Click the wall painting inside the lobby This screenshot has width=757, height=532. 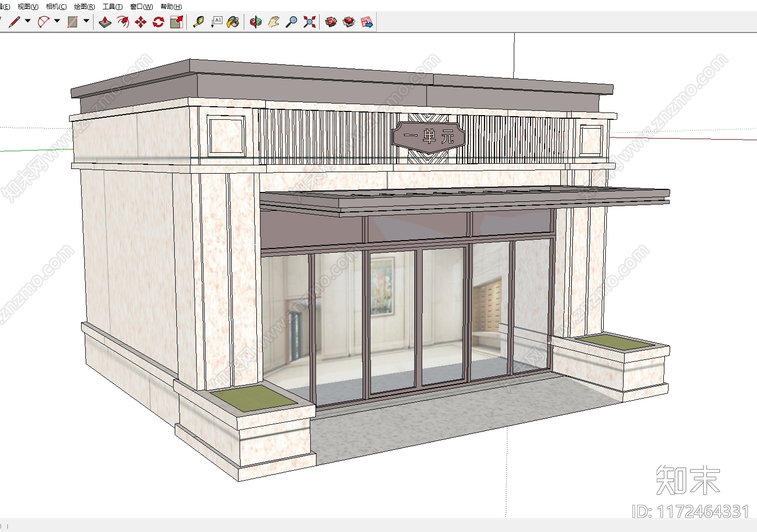pos(382,286)
